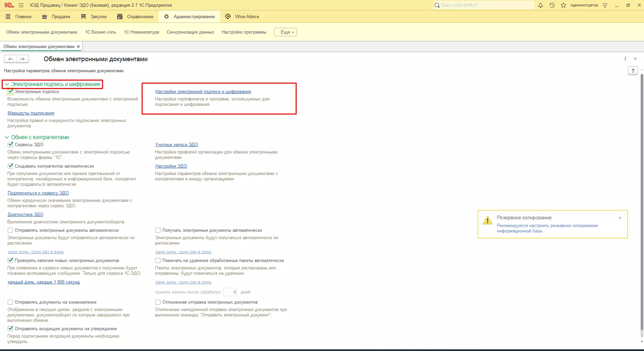The image size is (644, 351).
Task: Open favorites star icon
Action: click(x=563, y=5)
